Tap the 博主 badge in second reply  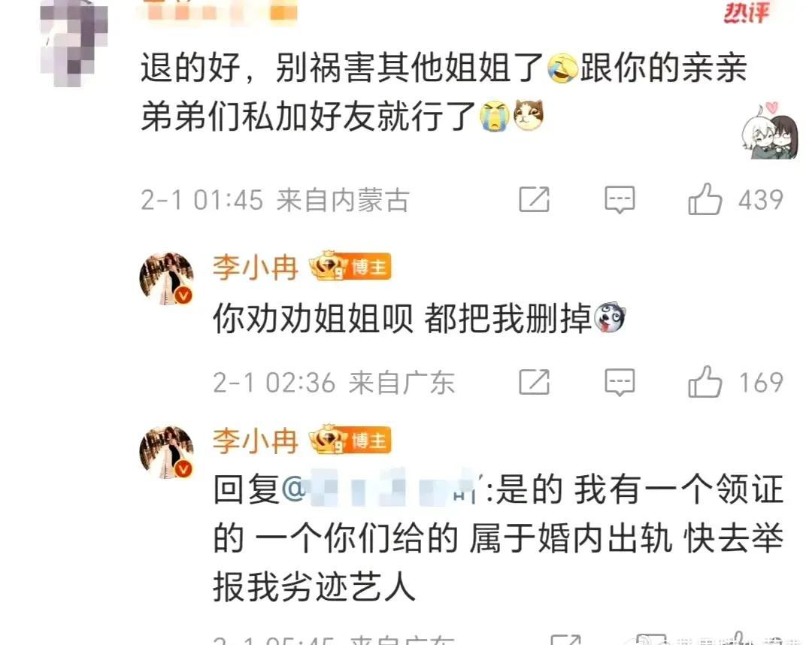click(368, 441)
